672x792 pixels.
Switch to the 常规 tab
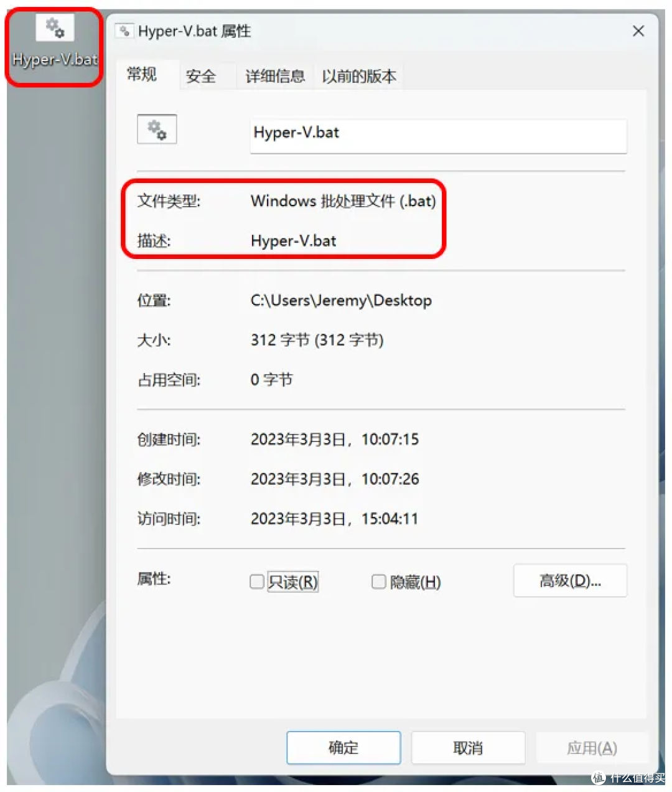pos(142,75)
